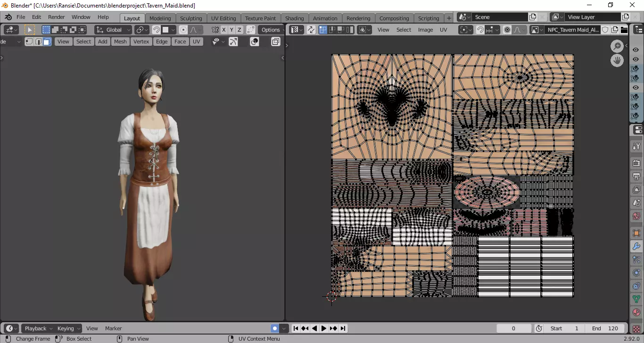Open the Tool properties tab
The width and height of the screenshot is (644, 343).
coord(636,146)
